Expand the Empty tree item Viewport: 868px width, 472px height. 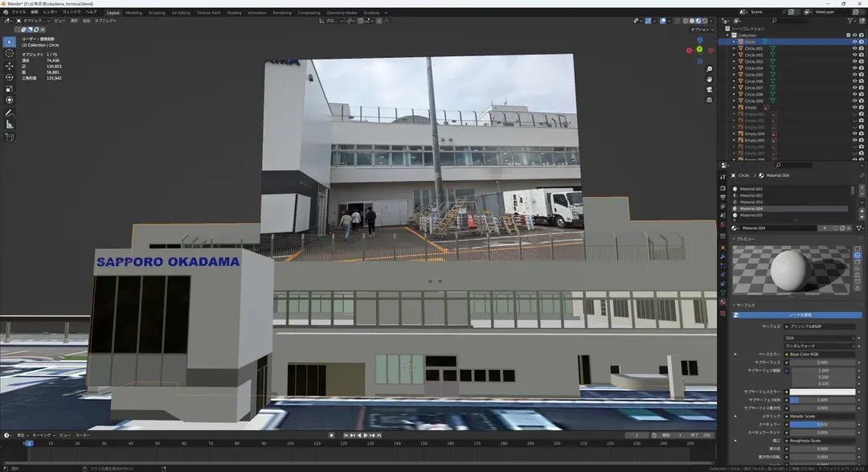click(x=734, y=108)
